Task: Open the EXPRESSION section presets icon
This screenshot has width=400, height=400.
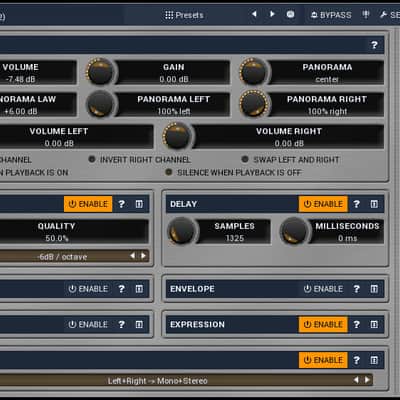Action: click(374, 324)
